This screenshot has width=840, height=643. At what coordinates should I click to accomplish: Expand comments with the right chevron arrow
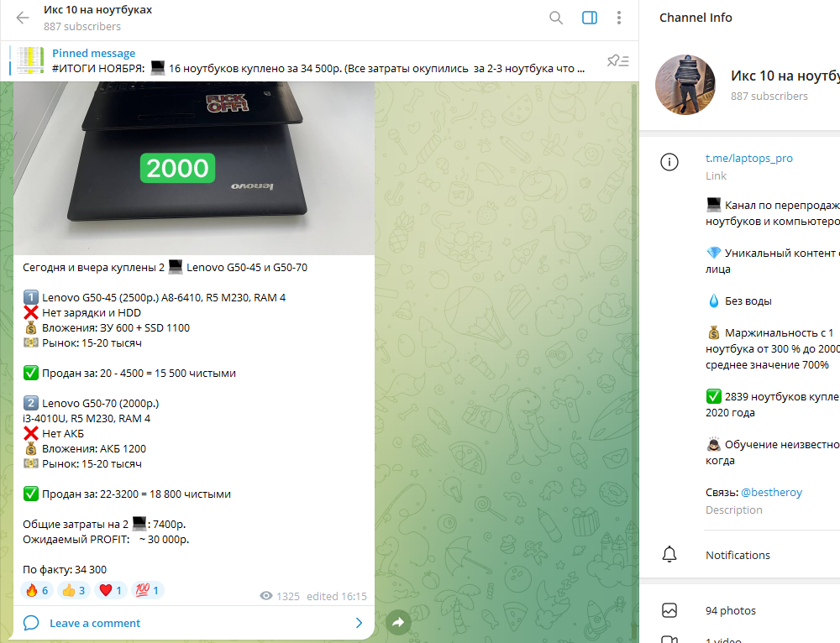pyautogui.click(x=359, y=623)
